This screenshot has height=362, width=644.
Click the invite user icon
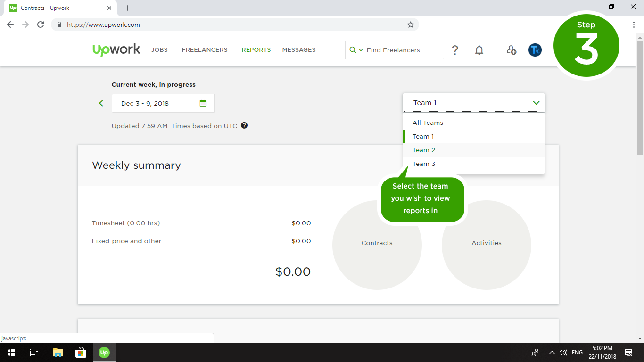pyautogui.click(x=512, y=50)
